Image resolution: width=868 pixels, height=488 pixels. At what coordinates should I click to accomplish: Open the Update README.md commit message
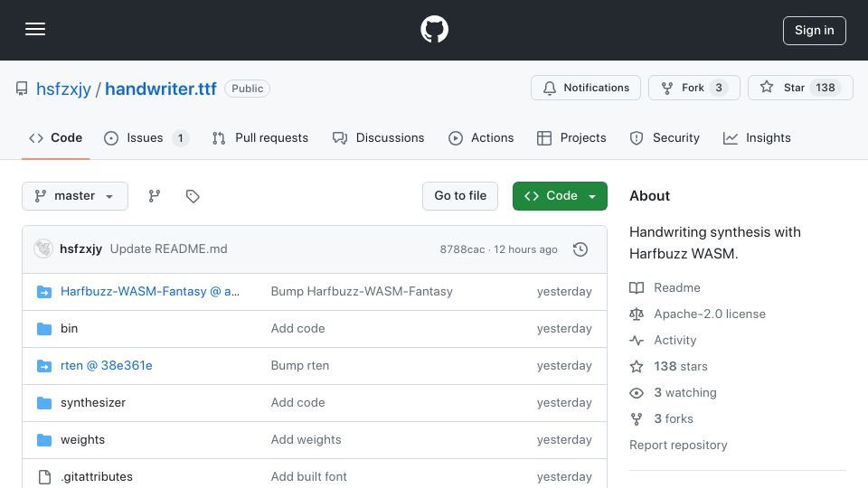coord(169,249)
